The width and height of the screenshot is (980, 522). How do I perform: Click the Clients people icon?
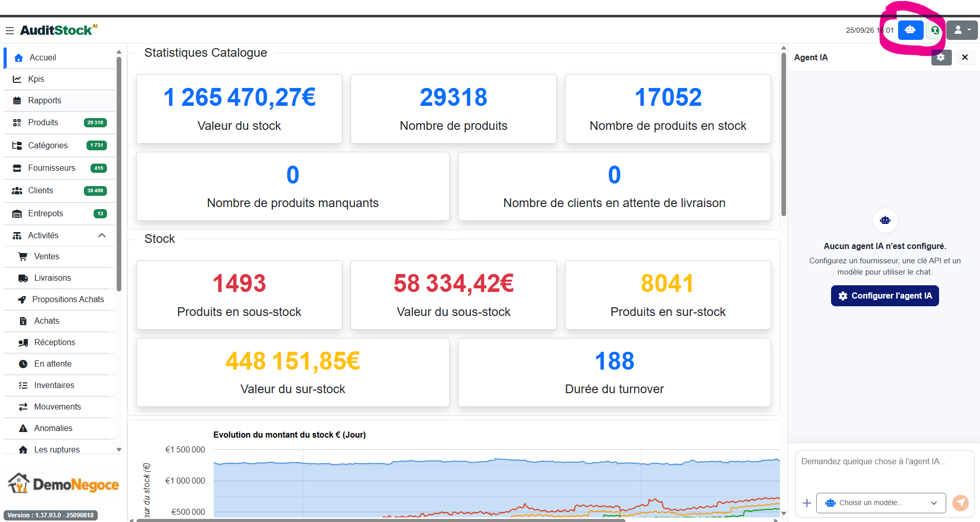point(17,191)
